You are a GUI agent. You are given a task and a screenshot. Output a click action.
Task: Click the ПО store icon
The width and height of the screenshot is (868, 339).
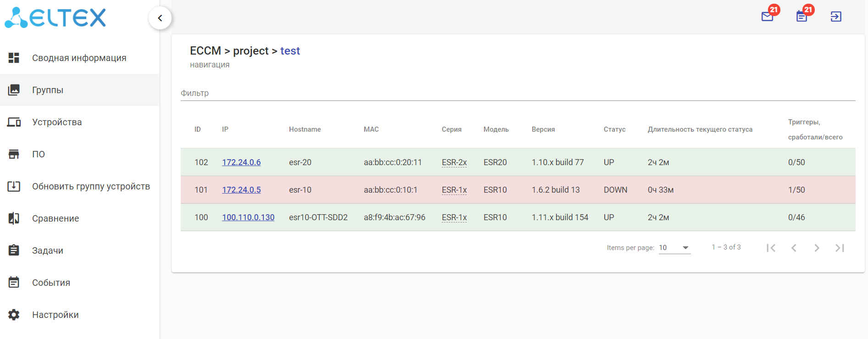tap(14, 154)
